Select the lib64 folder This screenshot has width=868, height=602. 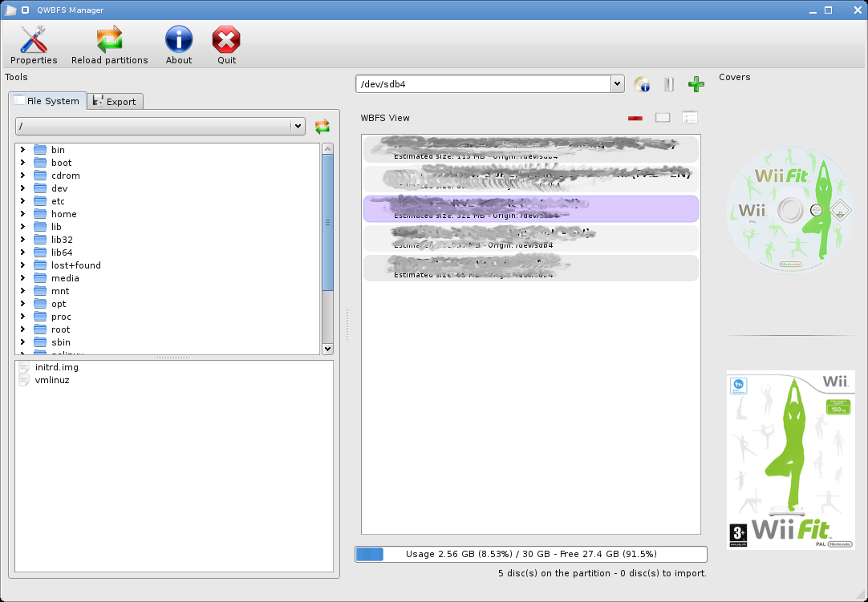pos(62,253)
